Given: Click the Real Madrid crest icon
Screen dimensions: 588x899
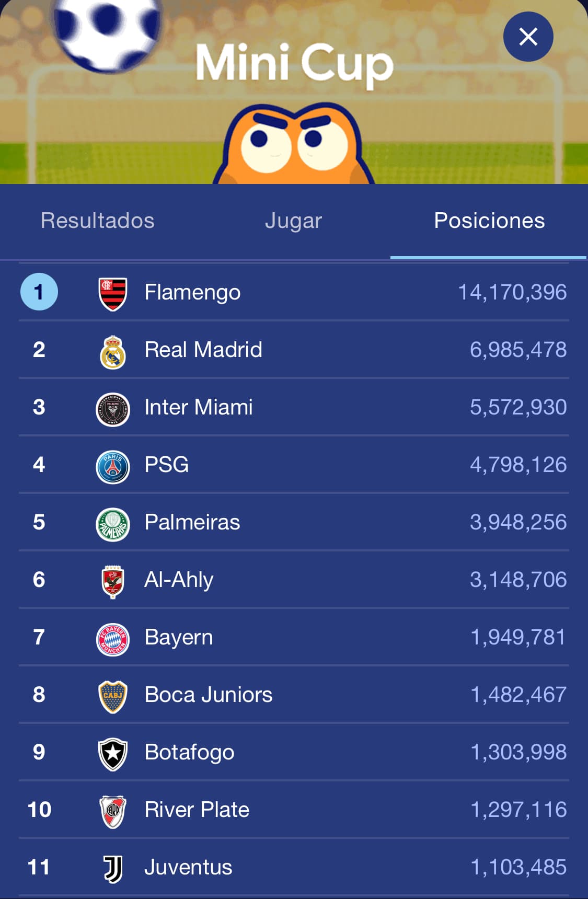Looking at the screenshot, I should click(113, 352).
